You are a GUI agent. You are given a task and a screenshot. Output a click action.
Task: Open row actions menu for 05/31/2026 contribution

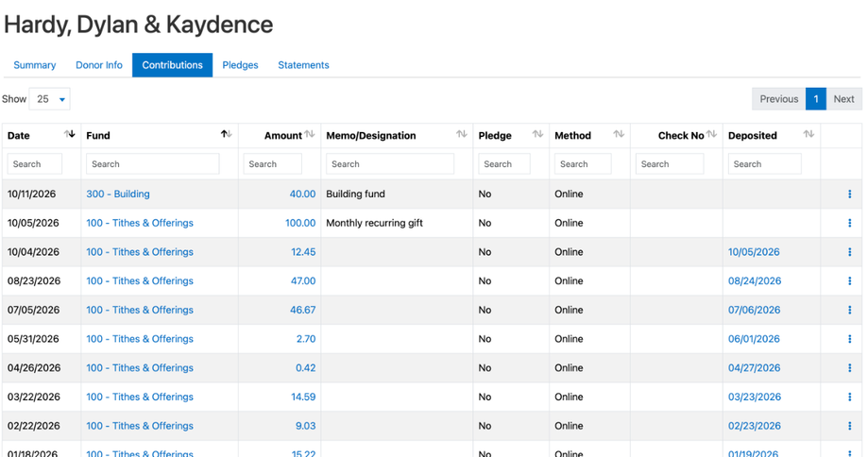tap(849, 339)
